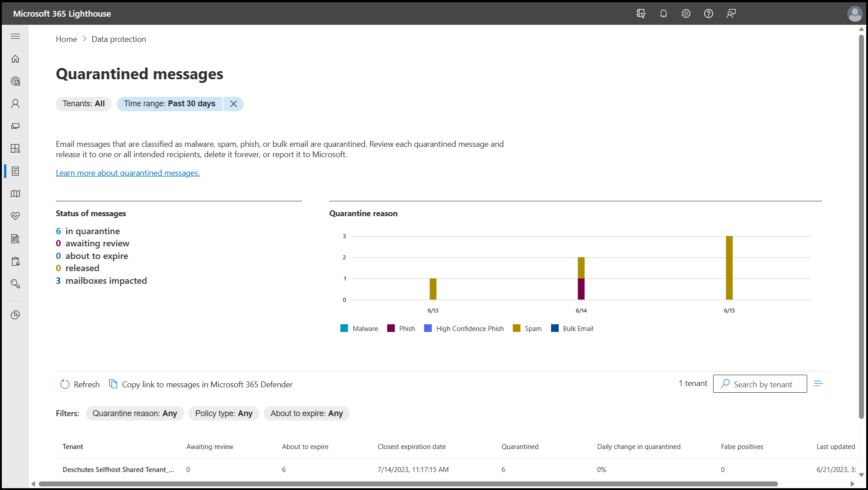Open the clipboard puzzle sidebar icon
868x490 pixels.
[x=15, y=261]
